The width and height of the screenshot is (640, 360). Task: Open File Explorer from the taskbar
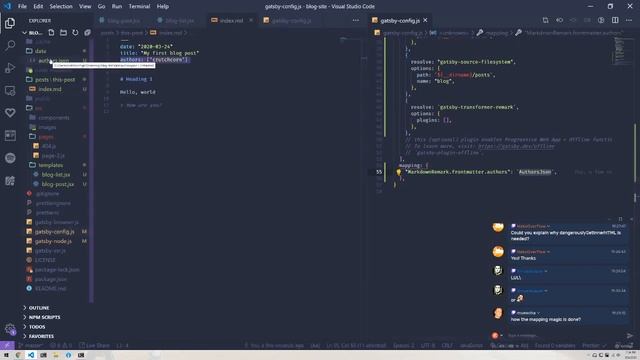(56, 355)
